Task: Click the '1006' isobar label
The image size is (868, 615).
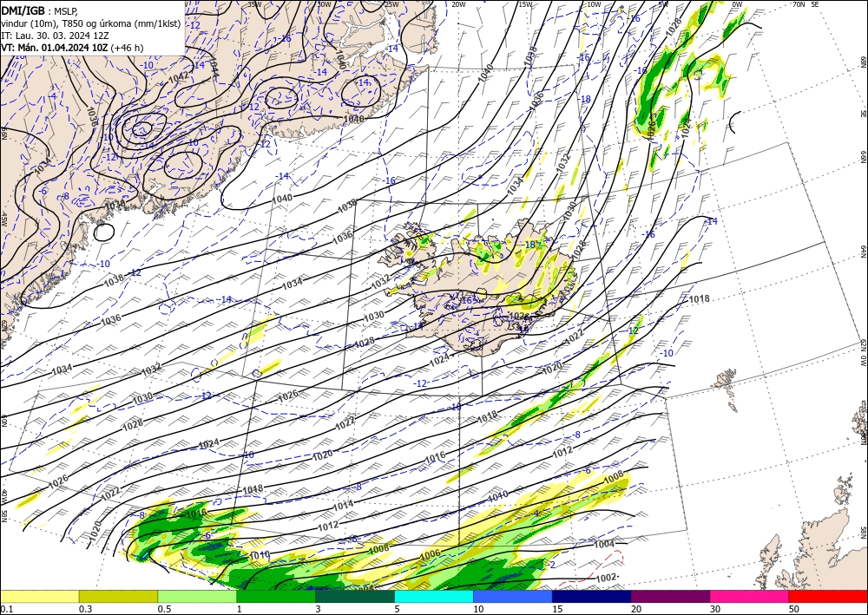Action: [x=431, y=554]
